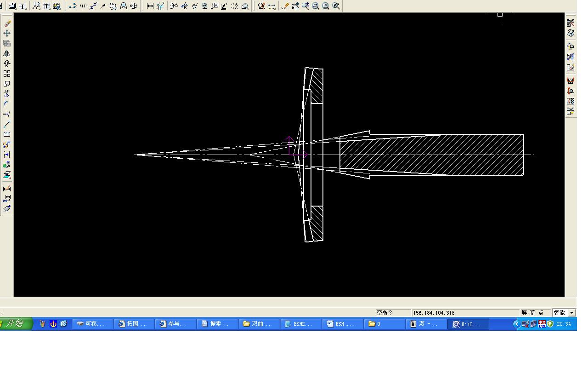The width and height of the screenshot is (588, 368).
Task: Click the bottom icon of right toolbar
Action: [x=571, y=111]
